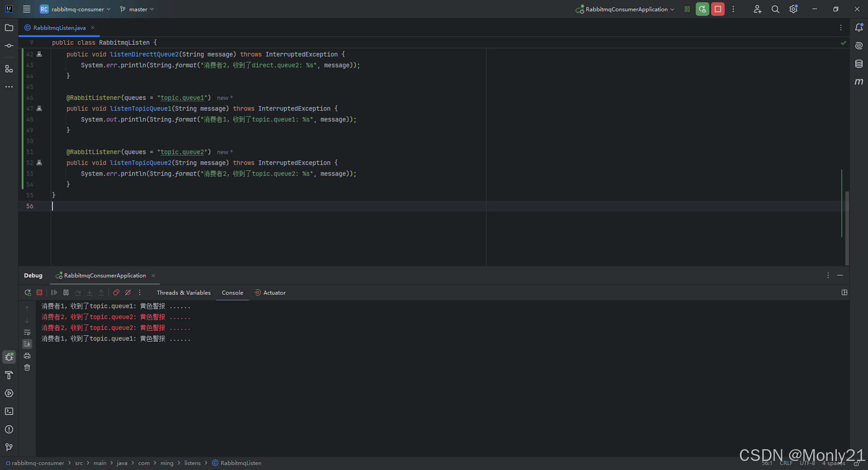Click View Breakpoints icon
The height and width of the screenshot is (470, 868).
point(116,292)
